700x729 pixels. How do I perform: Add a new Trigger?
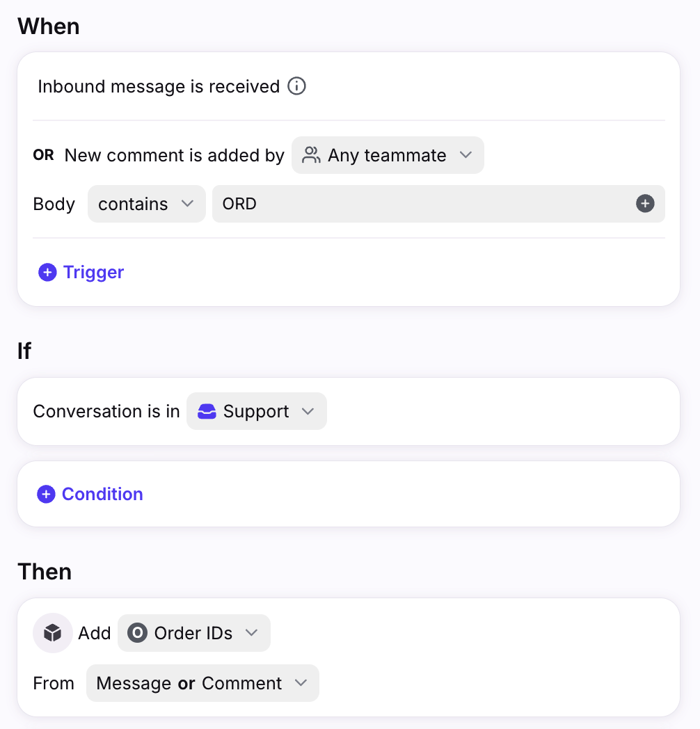[81, 272]
